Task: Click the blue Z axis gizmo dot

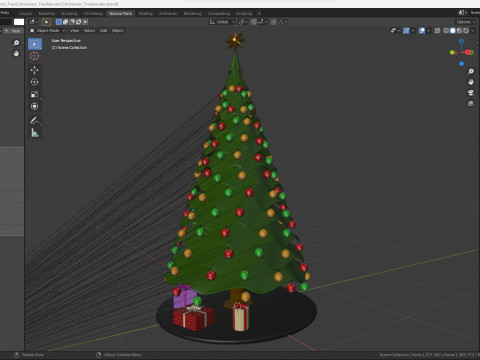Action: (x=461, y=41)
